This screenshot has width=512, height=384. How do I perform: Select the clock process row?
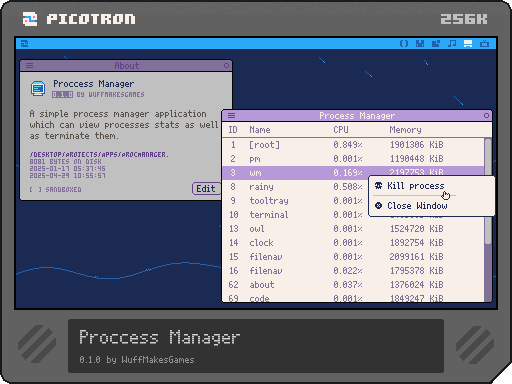click(353, 243)
